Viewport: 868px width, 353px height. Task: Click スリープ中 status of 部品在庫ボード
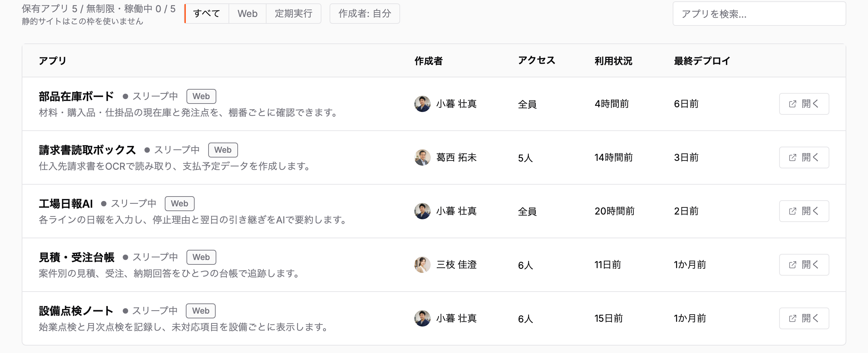pos(150,96)
